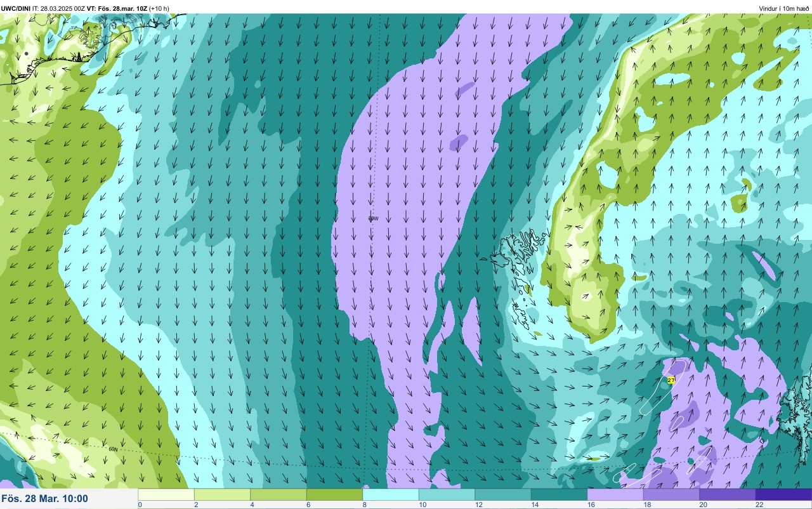Click the '60N' latitude label on map
Screen dimensions: 812x509
click(113, 449)
